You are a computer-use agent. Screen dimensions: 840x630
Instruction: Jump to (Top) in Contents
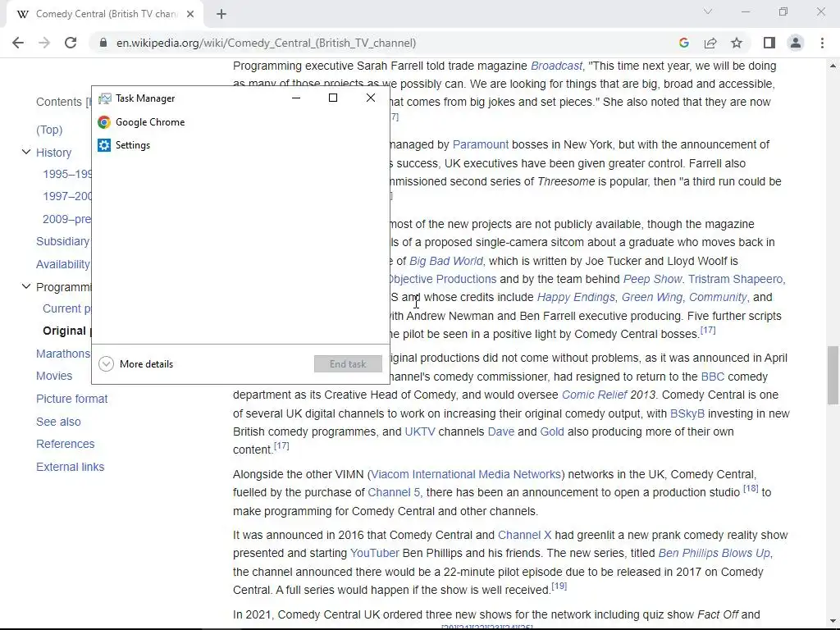coord(49,130)
